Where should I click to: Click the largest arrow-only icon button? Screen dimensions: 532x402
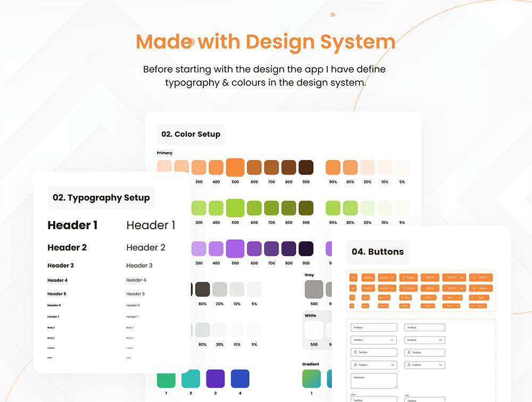click(353, 277)
